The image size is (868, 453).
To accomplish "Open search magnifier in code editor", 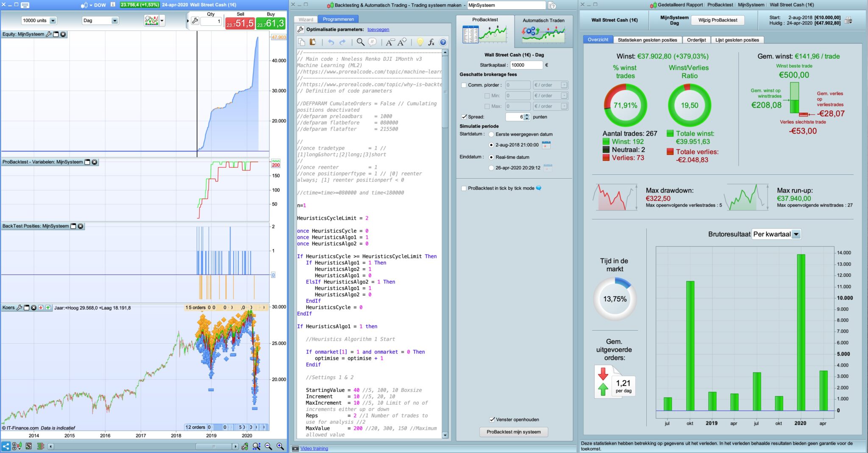I will click(360, 42).
